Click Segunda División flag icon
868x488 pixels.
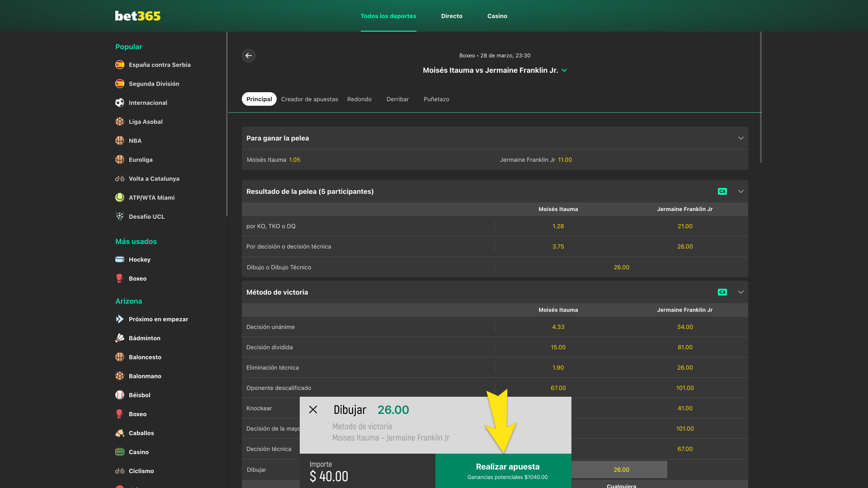pos(120,84)
